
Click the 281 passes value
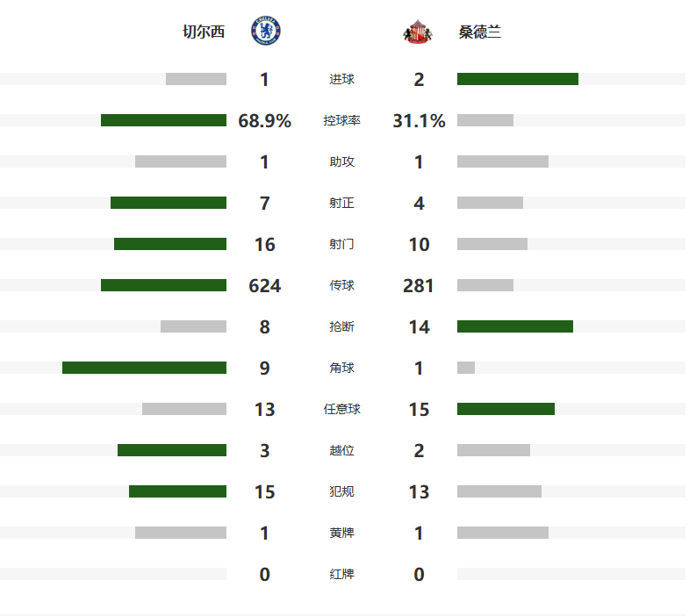click(419, 286)
